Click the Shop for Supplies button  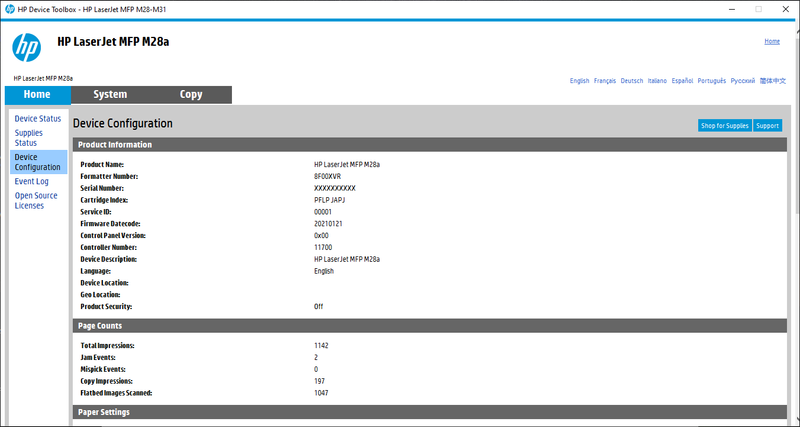[x=724, y=125]
